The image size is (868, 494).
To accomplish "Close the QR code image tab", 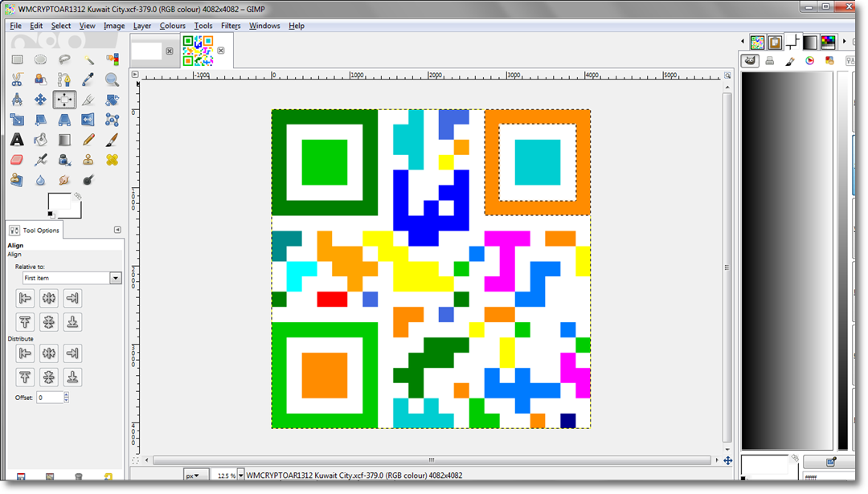I will [x=221, y=51].
